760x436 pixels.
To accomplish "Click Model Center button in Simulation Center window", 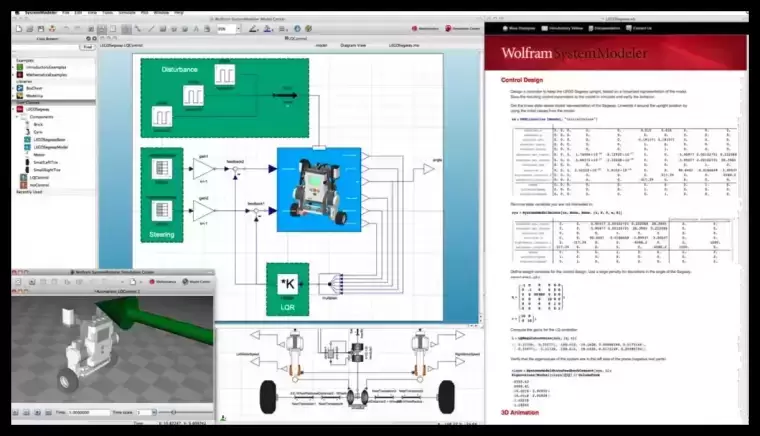I will (x=196, y=282).
